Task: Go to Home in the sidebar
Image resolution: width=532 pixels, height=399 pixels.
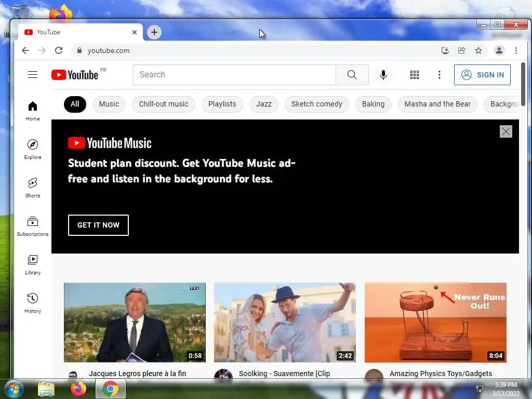Action: 33,111
